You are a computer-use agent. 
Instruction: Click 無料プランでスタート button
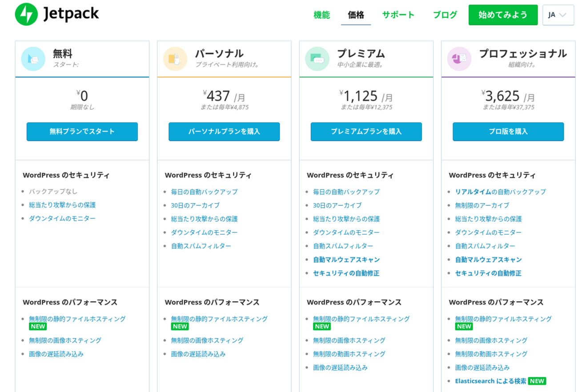[x=82, y=132]
